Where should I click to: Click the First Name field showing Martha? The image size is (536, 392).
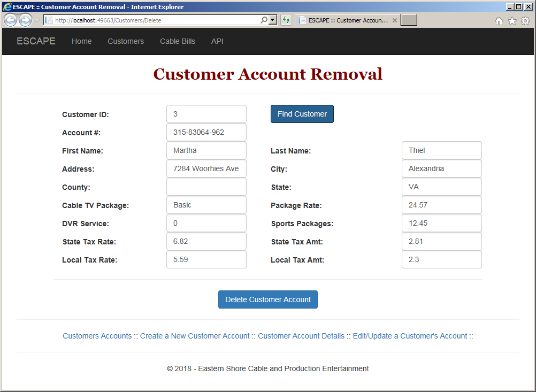pos(206,150)
